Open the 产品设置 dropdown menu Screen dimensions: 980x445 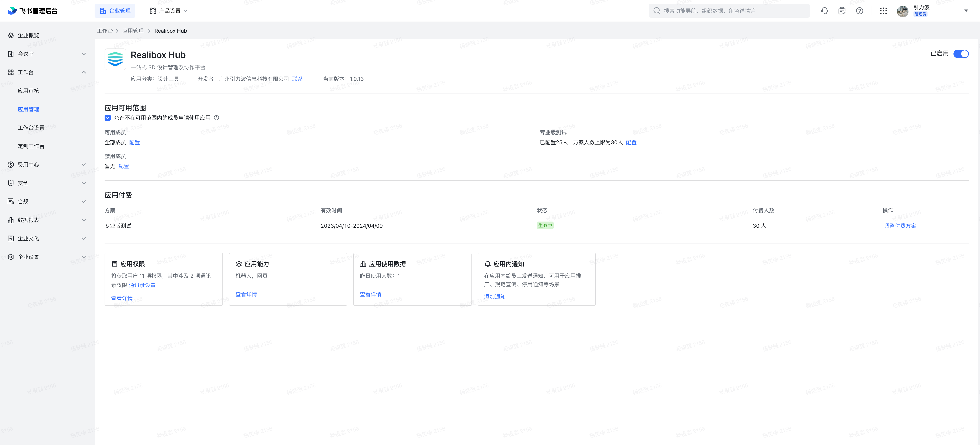tap(168, 11)
